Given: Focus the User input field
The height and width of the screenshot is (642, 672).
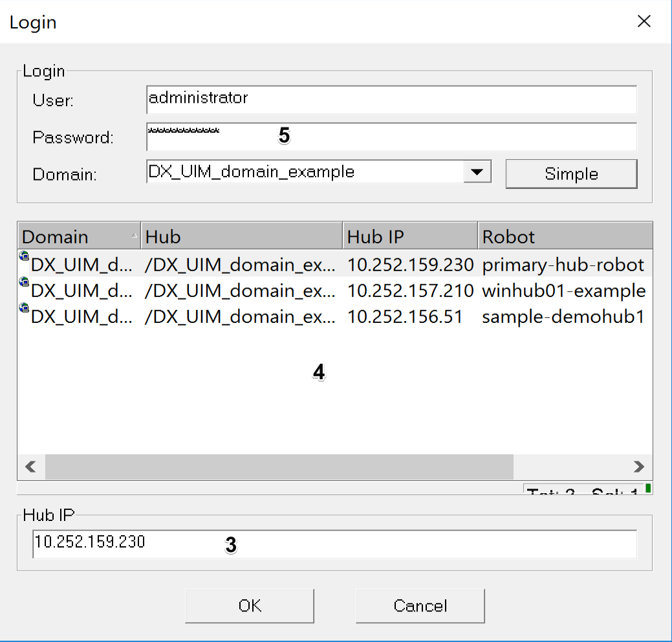Looking at the screenshot, I should pyautogui.click(x=391, y=100).
